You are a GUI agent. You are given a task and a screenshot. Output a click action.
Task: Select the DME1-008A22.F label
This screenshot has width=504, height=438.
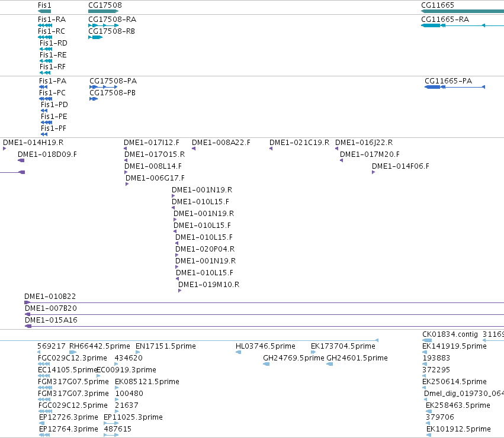tap(221, 143)
